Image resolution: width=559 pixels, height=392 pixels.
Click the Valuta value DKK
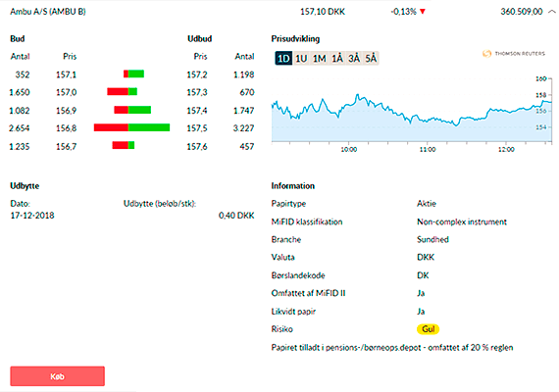point(426,258)
